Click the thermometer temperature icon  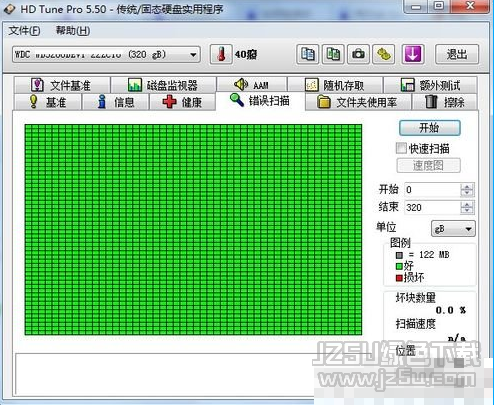pos(221,54)
